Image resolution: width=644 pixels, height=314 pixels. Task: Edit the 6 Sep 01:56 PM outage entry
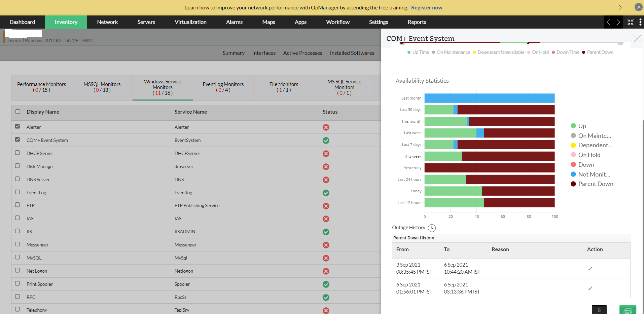click(590, 288)
